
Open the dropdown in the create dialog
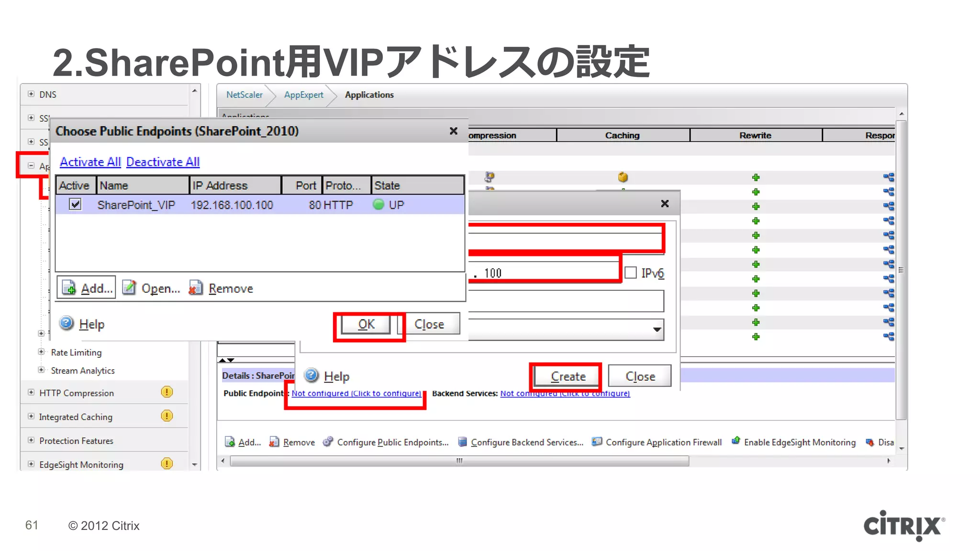click(657, 330)
